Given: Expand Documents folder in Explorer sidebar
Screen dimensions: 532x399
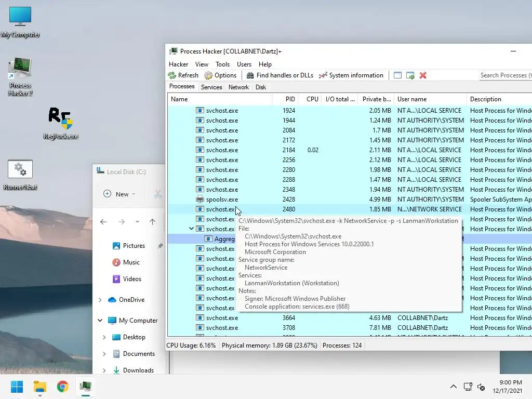Looking at the screenshot, I should click(104, 353).
